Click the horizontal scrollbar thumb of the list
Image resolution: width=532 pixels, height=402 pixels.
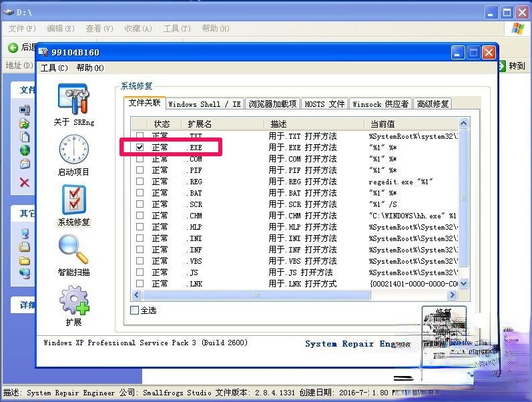256,294
